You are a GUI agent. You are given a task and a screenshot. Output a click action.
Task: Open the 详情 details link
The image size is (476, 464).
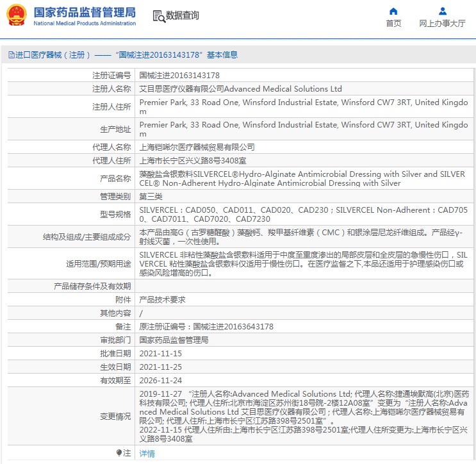coord(147,453)
